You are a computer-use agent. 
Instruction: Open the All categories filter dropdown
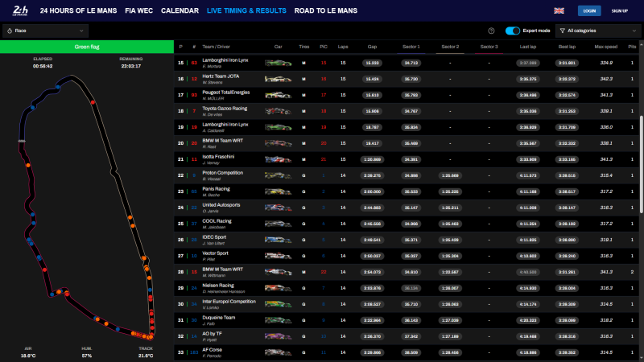point(599,31)
